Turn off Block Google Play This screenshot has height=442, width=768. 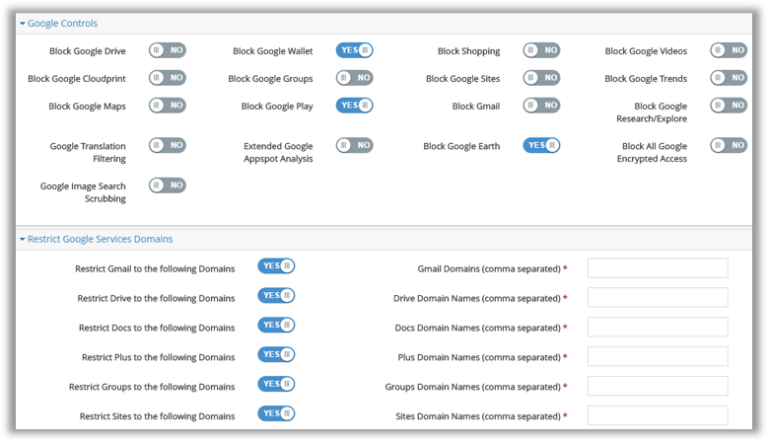(354, 105)
